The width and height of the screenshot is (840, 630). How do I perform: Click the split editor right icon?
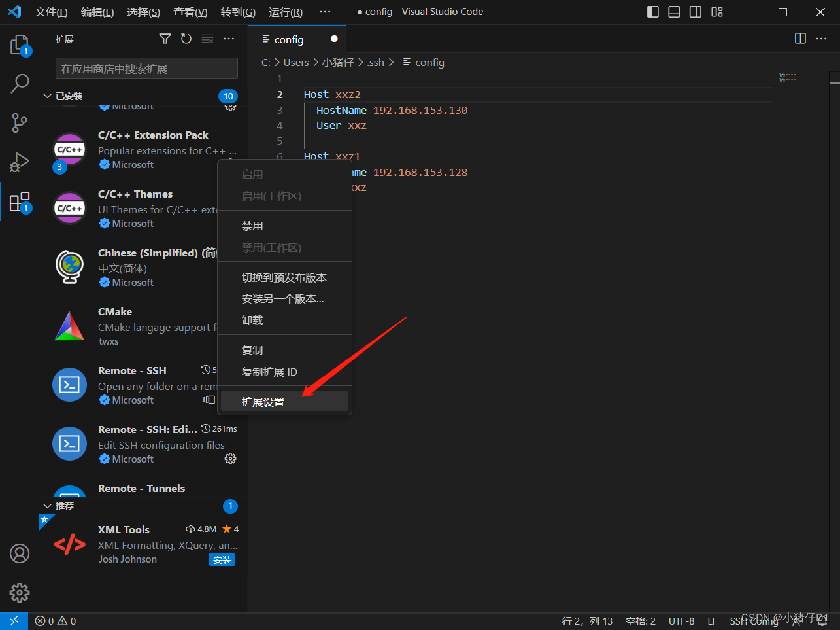coord(800,39)
